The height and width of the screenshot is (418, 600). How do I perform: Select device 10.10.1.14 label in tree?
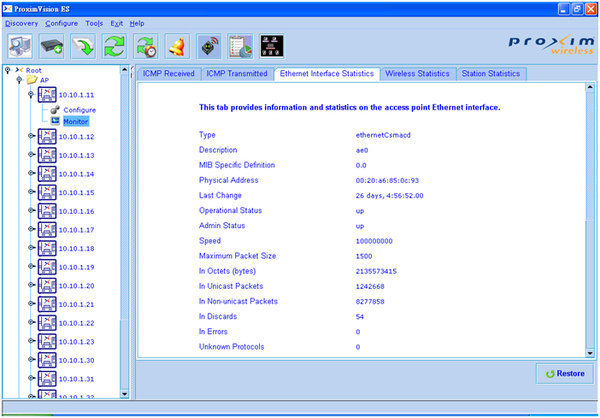pyautogui.click(x=77, y=174)
